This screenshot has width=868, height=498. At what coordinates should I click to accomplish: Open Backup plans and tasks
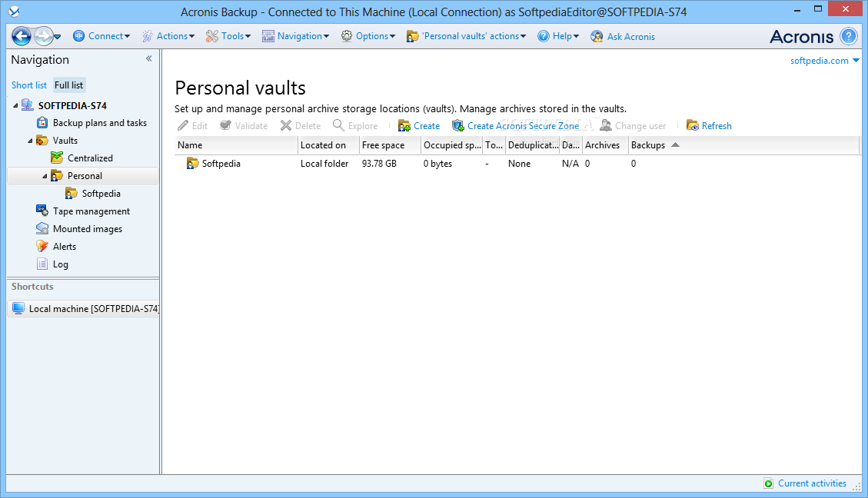click(100, 123)
